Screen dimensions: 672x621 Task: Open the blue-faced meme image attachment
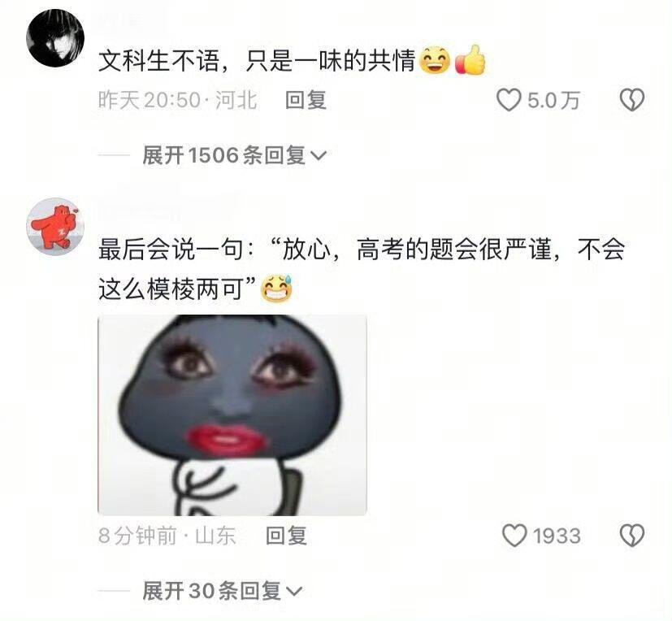[232, 415]
